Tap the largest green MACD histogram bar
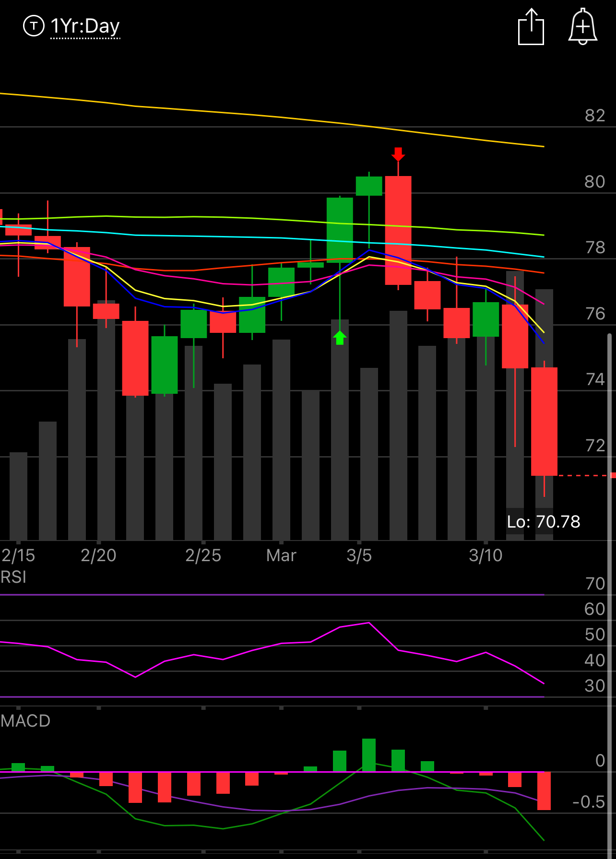Screen dimensions: 616x859 pyautogui.click(x=369, y=755)
